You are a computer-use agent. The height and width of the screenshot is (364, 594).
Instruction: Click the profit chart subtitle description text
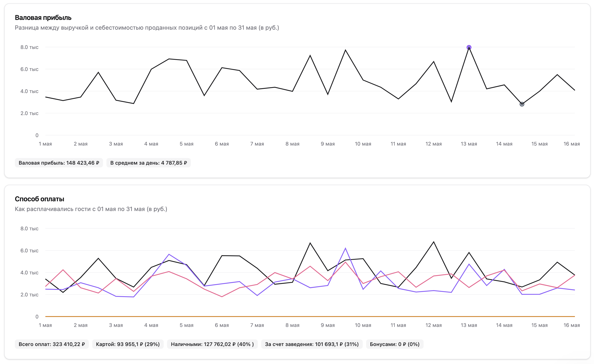[147, 28]
